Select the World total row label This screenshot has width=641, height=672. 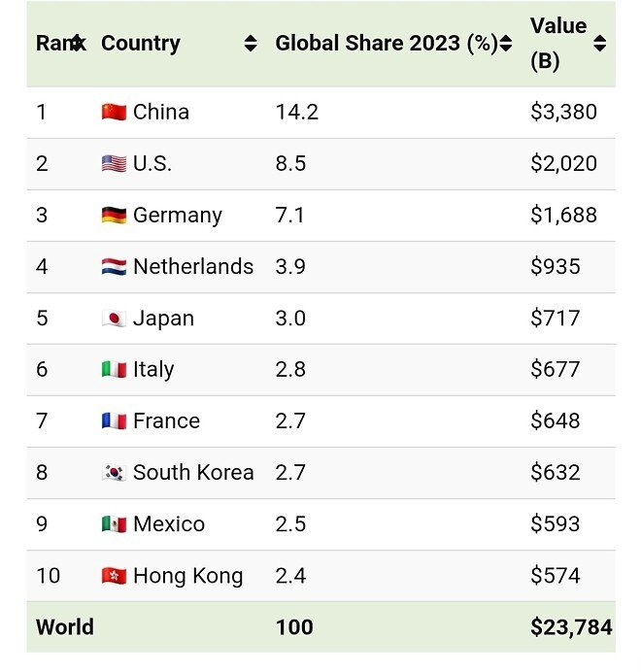pyautogui.click(x=65, y=626)
